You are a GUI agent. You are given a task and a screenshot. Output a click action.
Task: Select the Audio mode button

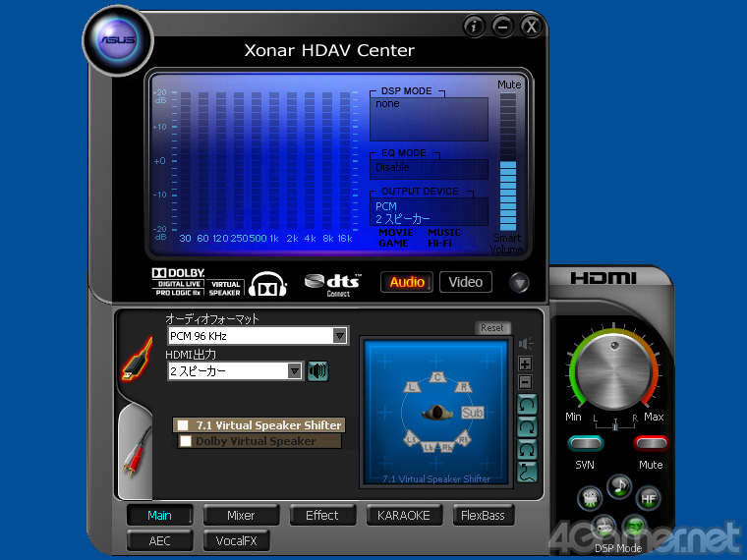(407, 282)
